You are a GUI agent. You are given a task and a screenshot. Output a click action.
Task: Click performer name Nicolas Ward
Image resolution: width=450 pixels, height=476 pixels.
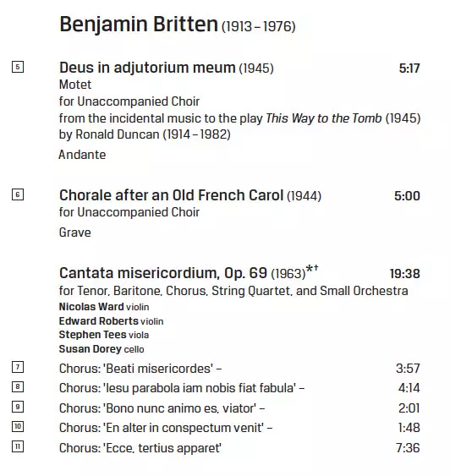point(91,307)
